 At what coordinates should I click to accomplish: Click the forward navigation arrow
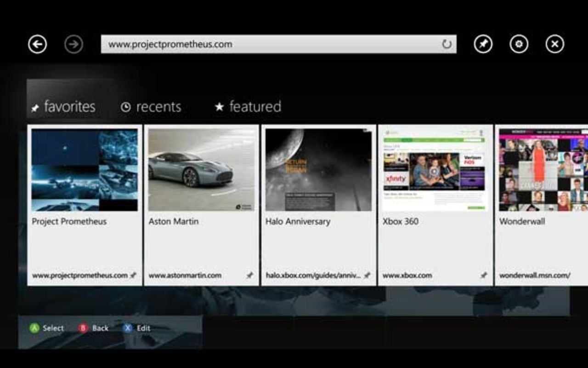tap(73, 44)
